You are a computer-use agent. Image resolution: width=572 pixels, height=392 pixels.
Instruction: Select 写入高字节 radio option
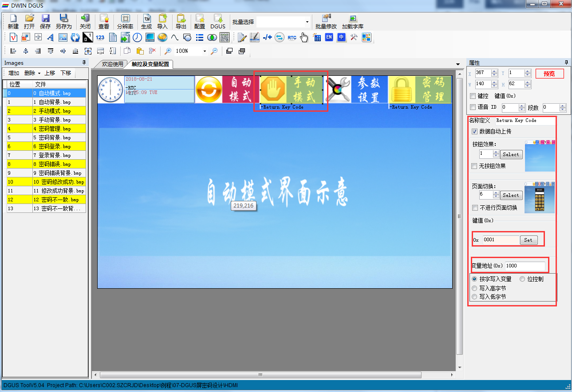tap(475, 288)
